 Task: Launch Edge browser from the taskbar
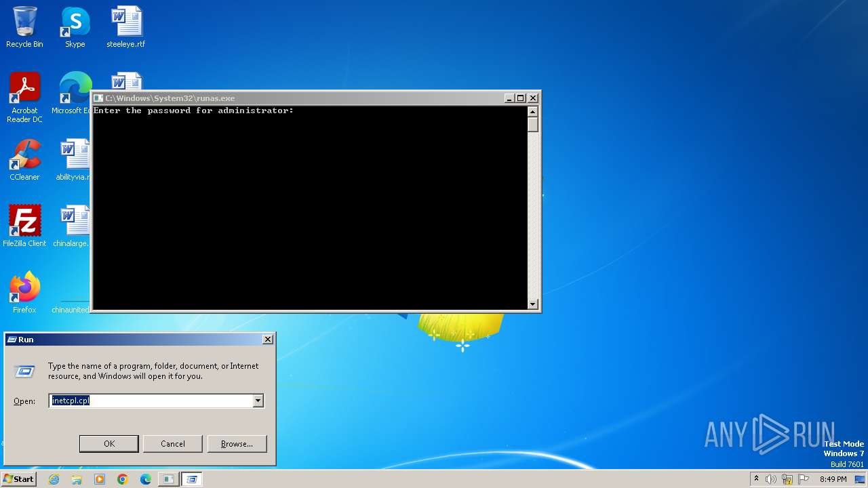(146, 479)
